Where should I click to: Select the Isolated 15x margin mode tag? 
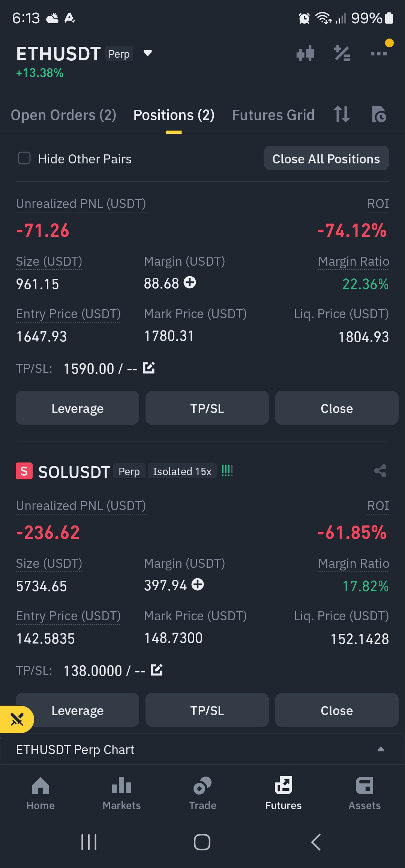click(x=182, y=471)
